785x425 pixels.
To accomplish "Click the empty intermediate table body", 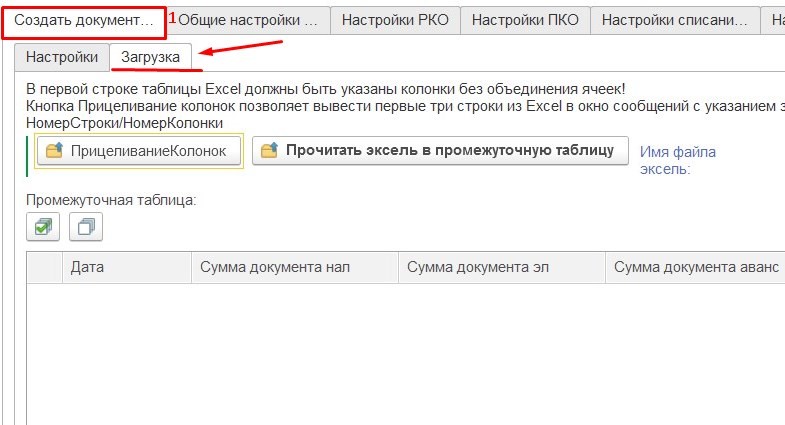I will (400, 350).
